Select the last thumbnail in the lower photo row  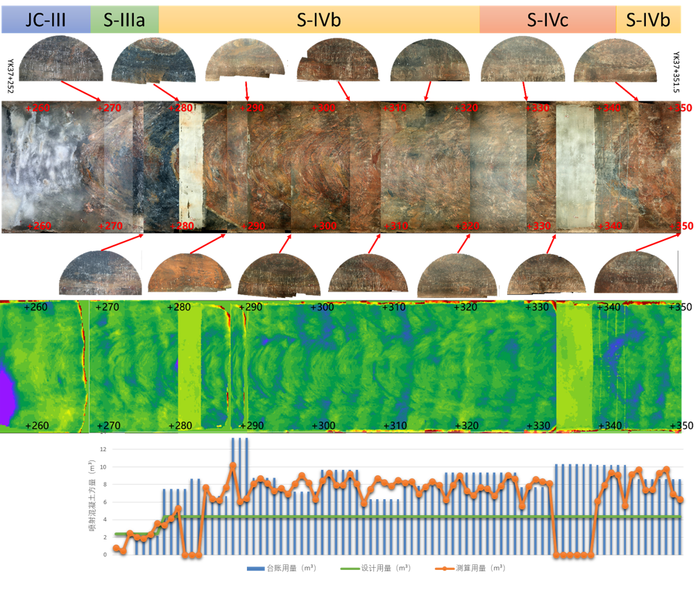[635, 271]
